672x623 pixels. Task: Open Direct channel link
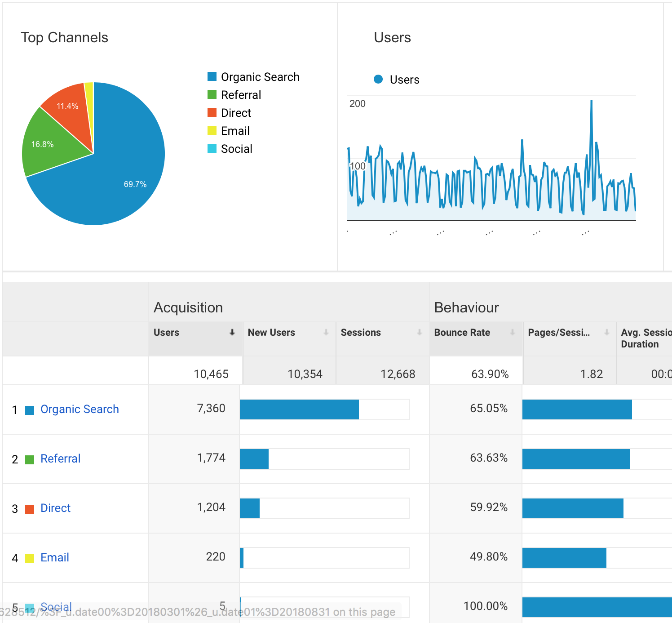55,508
